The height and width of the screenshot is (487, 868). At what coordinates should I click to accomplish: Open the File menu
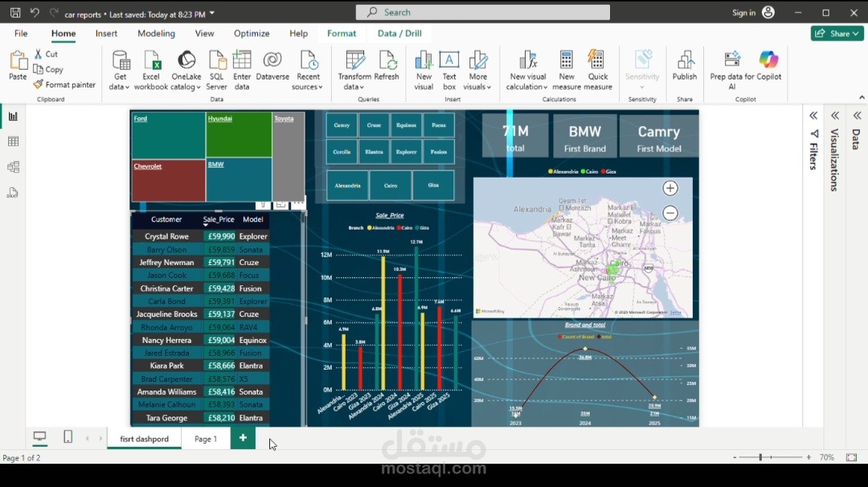click(x=21, y=33)
